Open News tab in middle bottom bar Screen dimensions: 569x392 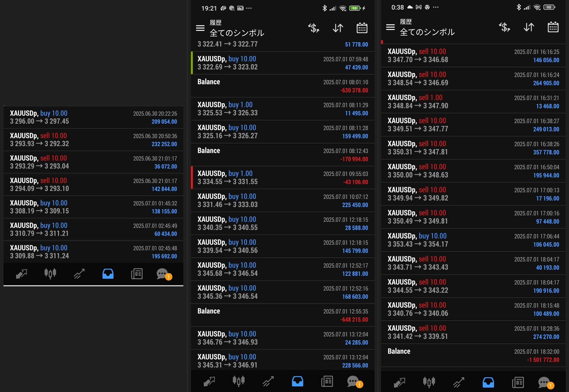327,381
